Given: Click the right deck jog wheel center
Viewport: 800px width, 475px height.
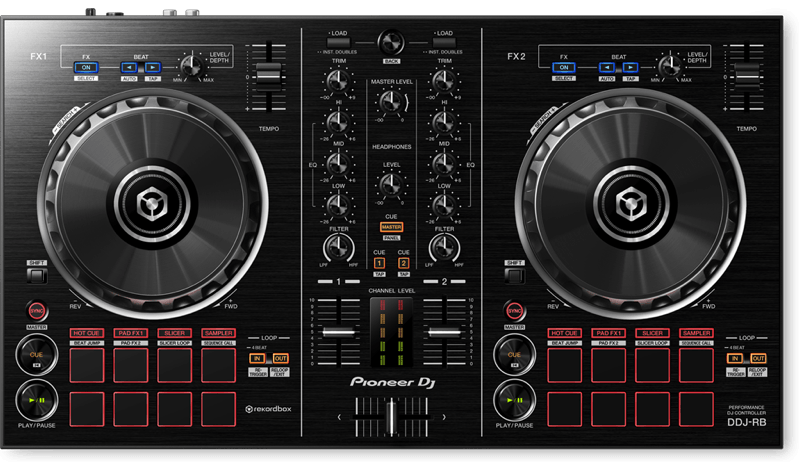Looking at the screenshot, I should 631,205.
